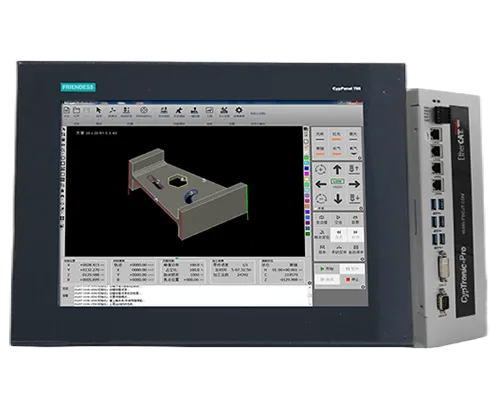Jog down using the down arrow button

[x=338, y=199]
